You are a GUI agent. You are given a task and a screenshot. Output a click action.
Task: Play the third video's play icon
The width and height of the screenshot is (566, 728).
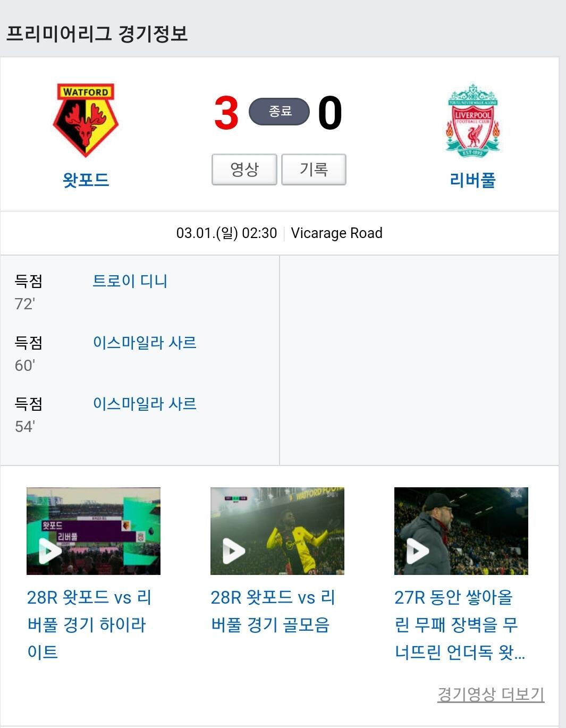[418, 551]
